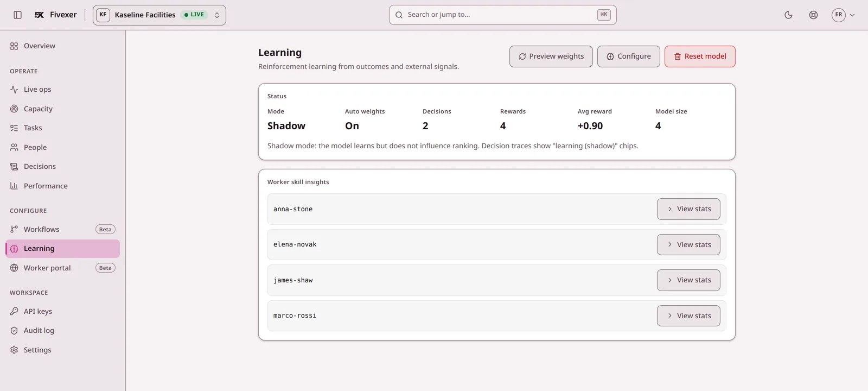The image size is (868, 391).
Task: Open Live ops page
Action: click(x=62, y=90)
